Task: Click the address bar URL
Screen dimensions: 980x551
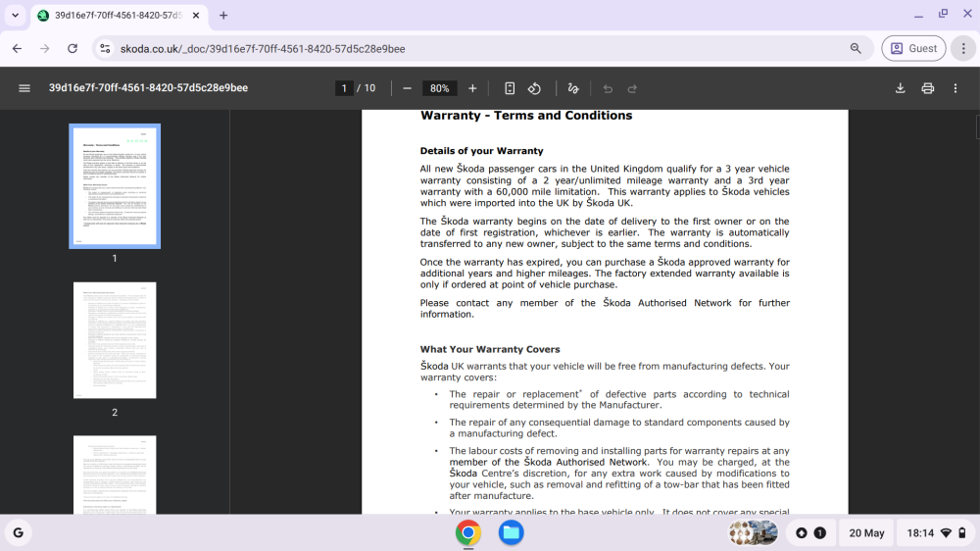Action: (x=263, y=49)
